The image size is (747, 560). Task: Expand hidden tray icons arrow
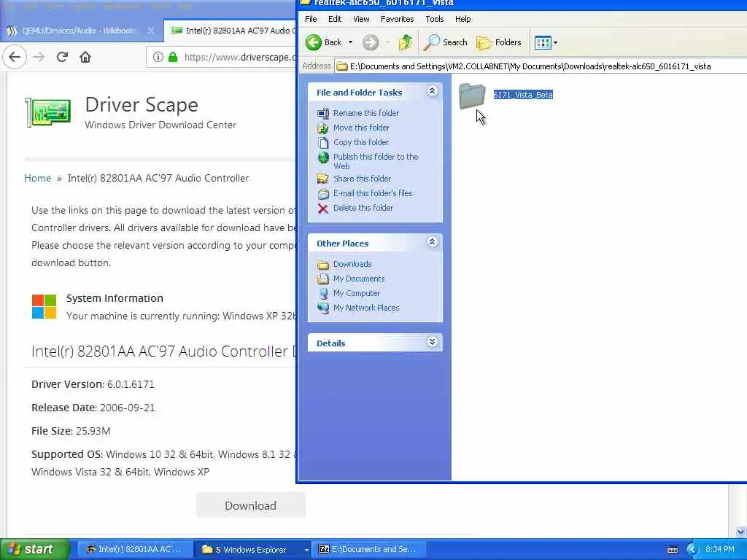(692, 550)
